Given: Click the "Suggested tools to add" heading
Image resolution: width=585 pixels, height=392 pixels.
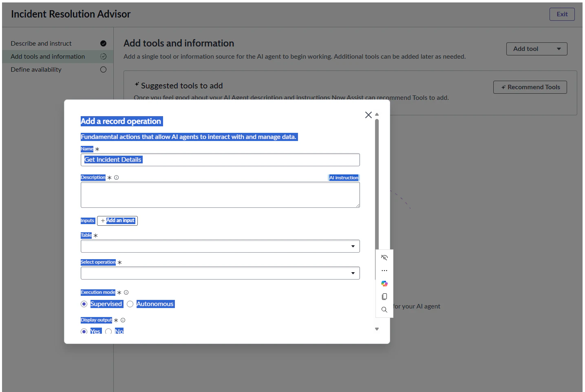Looking at the screenshot, I should (182, 86).
